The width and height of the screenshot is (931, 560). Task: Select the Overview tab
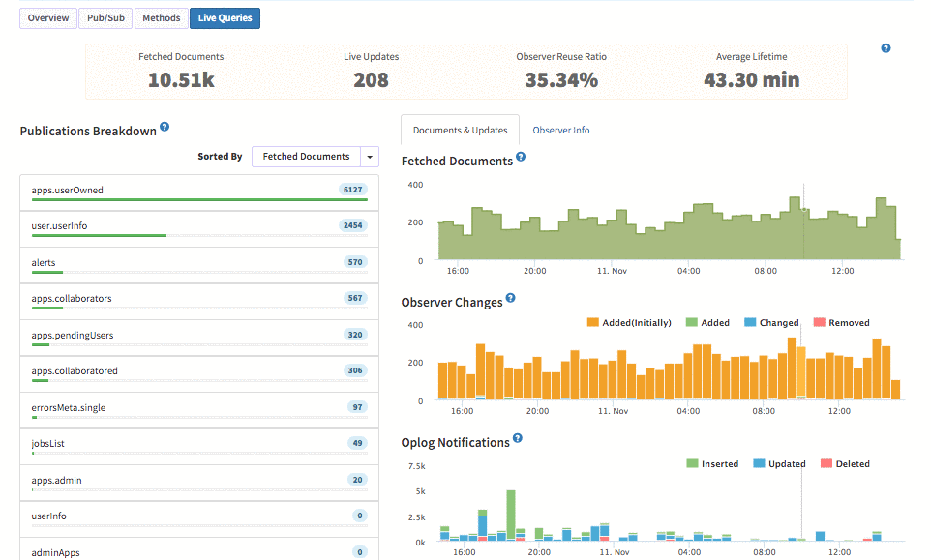pos(47,18)
